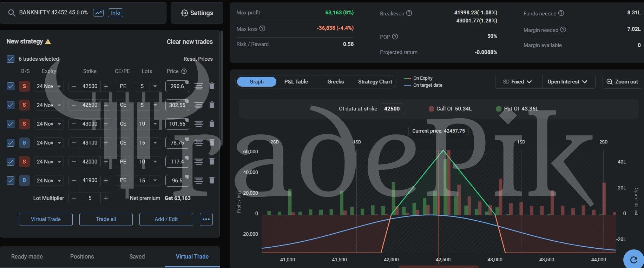The height and width of the screenshot is (268, 644).
Task: Open the list icon on 290.6 row
Action: click(x=199, y=86)
